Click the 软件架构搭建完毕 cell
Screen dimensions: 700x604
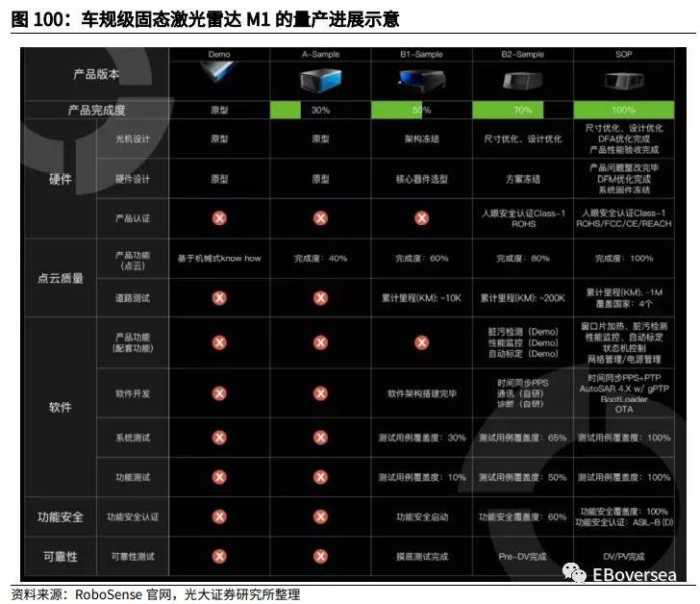pos(422,393)
